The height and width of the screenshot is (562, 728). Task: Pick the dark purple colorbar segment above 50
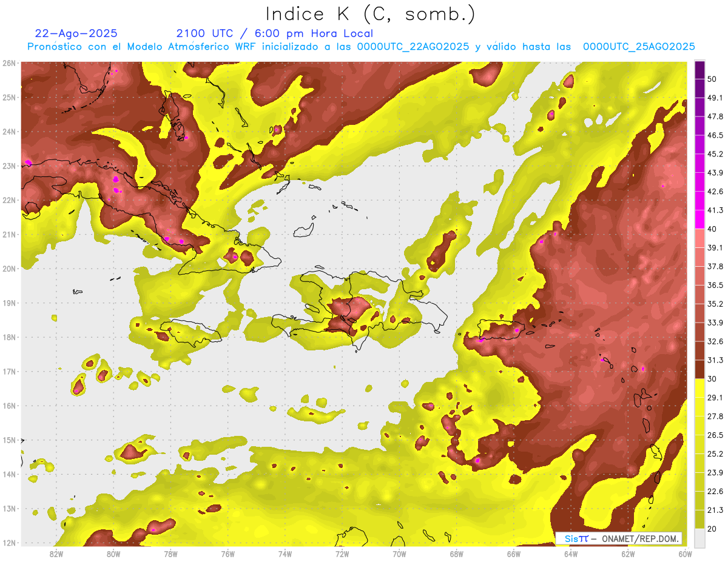699,70
